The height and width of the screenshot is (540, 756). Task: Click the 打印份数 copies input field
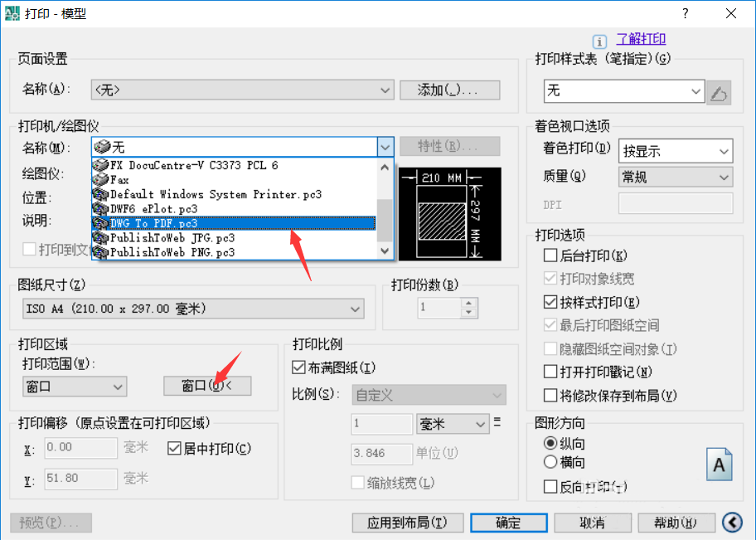coord(440,308)
